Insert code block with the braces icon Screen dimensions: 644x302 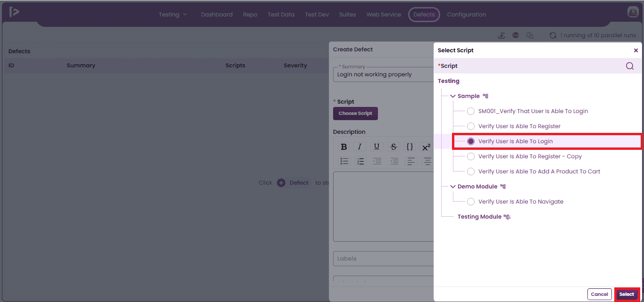410,147
